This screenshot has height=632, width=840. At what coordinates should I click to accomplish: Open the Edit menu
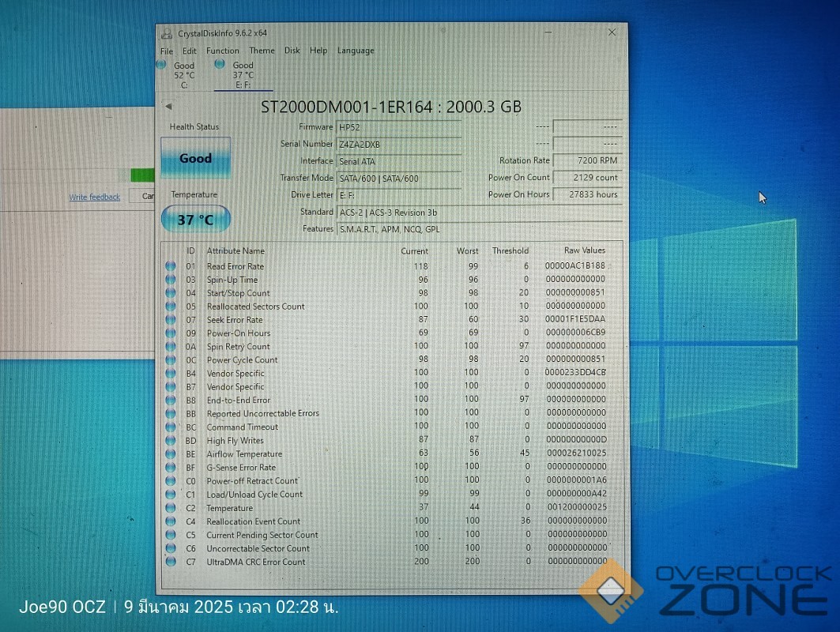pyautogui.click(x=189, y=51)
